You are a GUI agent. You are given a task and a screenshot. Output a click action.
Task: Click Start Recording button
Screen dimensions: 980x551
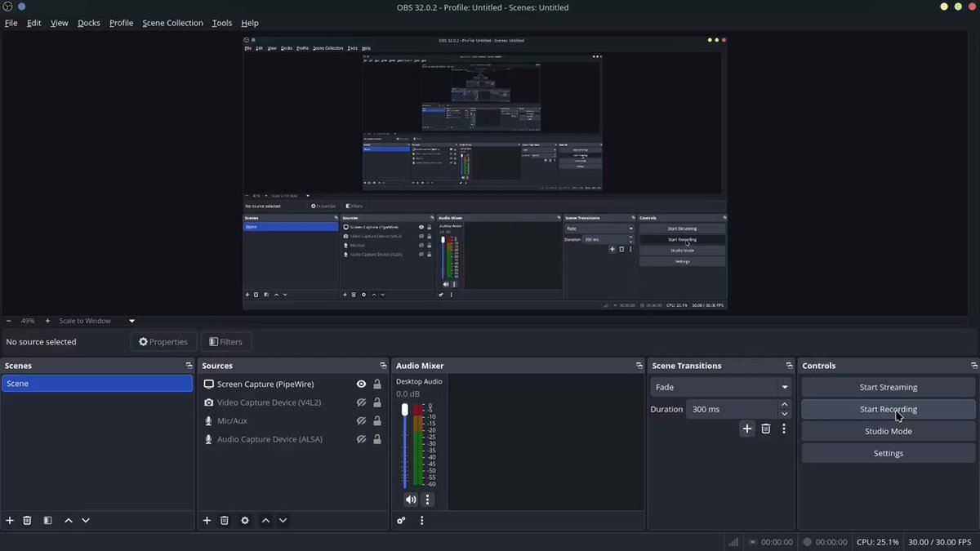point(889,409)
